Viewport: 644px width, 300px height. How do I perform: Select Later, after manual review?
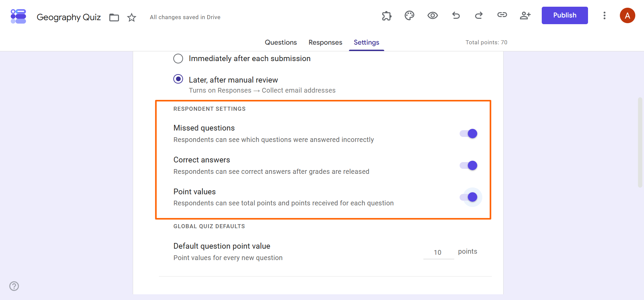[178, 79]
